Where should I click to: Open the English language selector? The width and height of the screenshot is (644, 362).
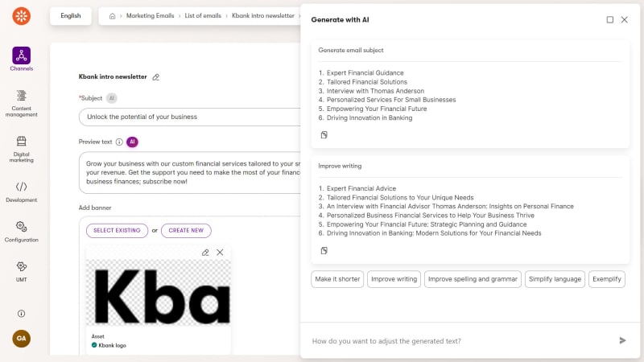click(x=71, y=15)
